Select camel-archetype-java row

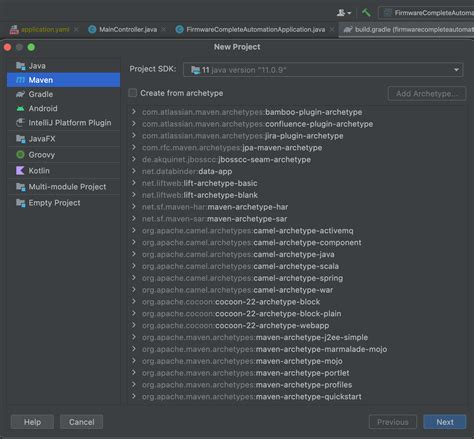[297, 254]
